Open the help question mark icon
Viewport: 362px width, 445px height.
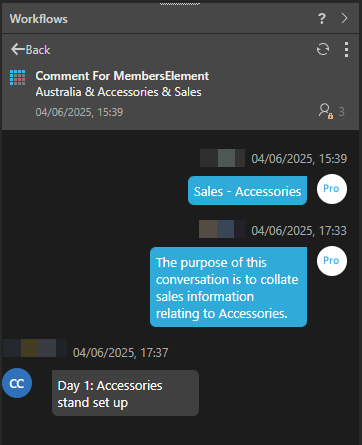[322, 19]
